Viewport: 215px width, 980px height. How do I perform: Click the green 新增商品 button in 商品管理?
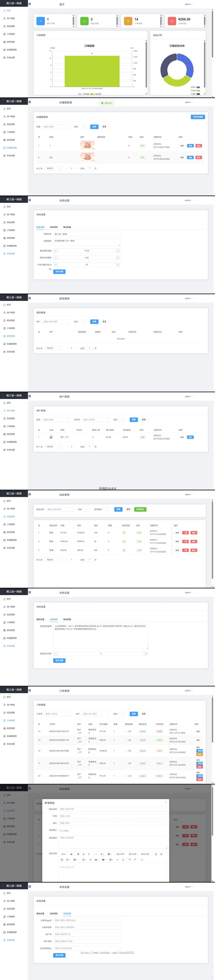pos(140,509)
